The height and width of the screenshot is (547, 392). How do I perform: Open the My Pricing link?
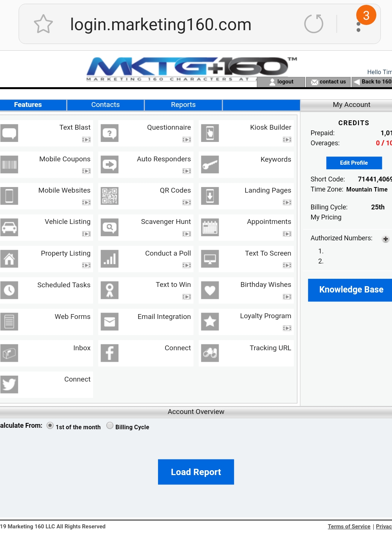[x=326, y=217]
